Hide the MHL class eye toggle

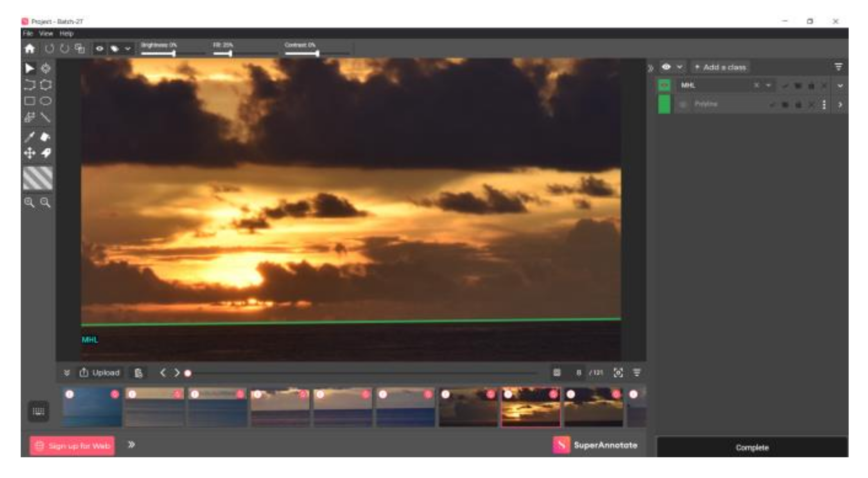tap(664, 85)
